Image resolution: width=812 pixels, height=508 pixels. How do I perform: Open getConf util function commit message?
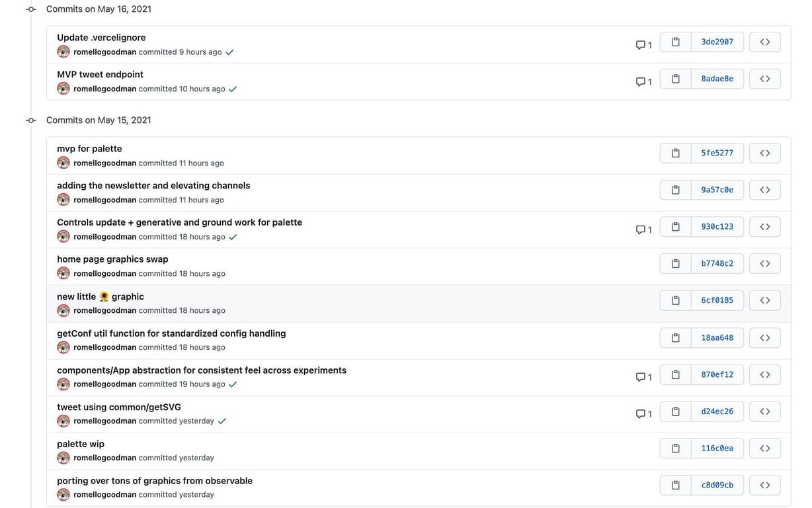(x=171, y=333)
